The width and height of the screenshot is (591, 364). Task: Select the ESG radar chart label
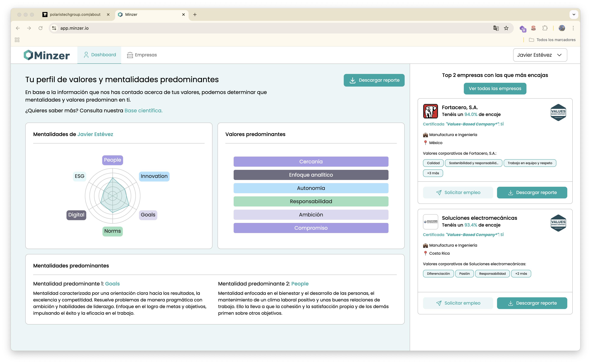[x=79, y=176]
